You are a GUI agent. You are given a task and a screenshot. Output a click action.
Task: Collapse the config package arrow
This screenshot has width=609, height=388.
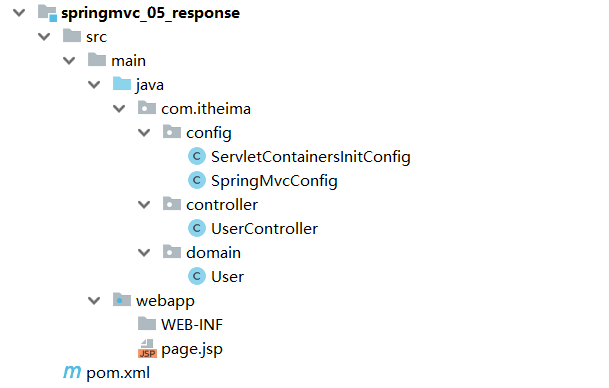click(144, 133)
